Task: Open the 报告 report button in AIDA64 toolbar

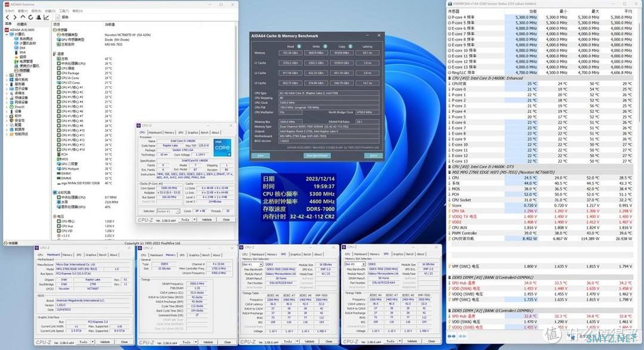Action: point(63,17)
